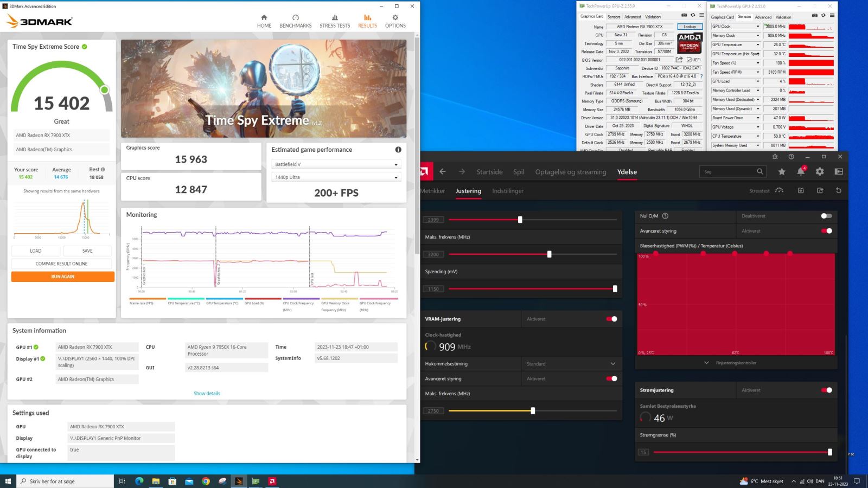The image size is (868, 488).
Task: Toggle UEFI checkbox in GPU-Z
Action: (x=689, y=60)
